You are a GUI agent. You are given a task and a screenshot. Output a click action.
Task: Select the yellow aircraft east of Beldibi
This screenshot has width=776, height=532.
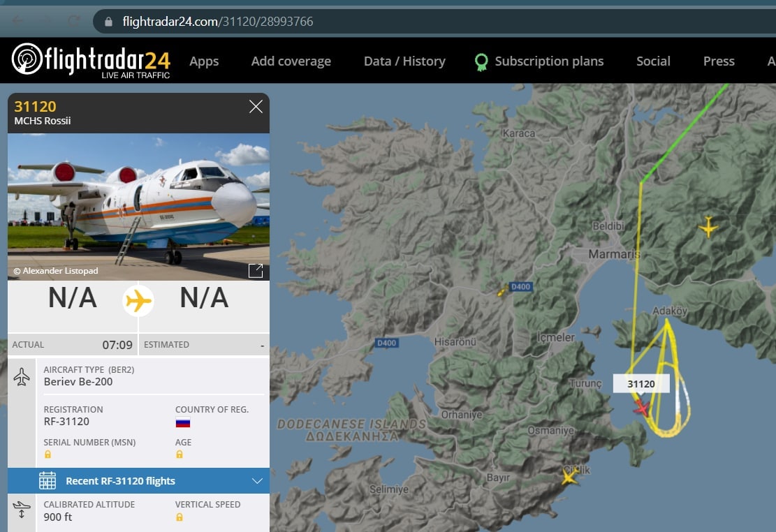pos(708,227)
